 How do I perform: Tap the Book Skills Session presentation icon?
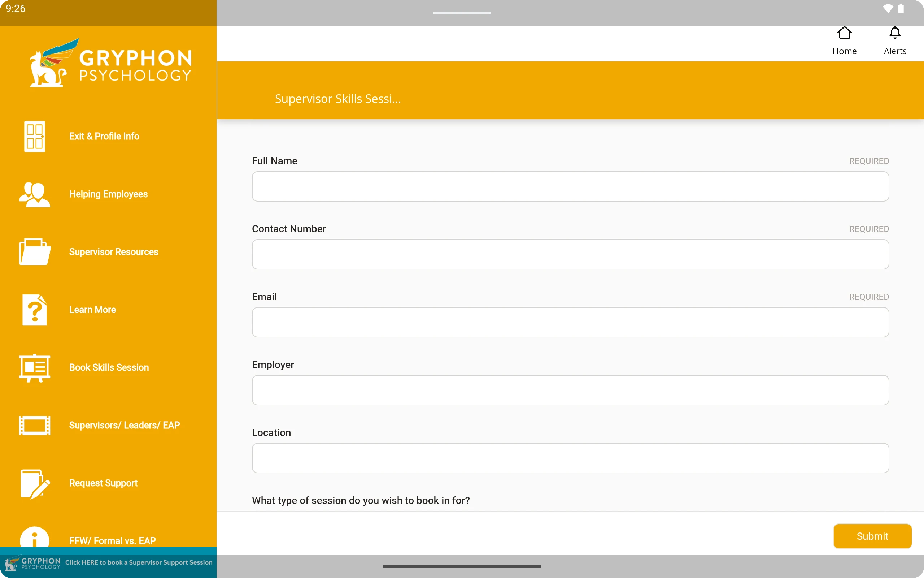[34, 367]
